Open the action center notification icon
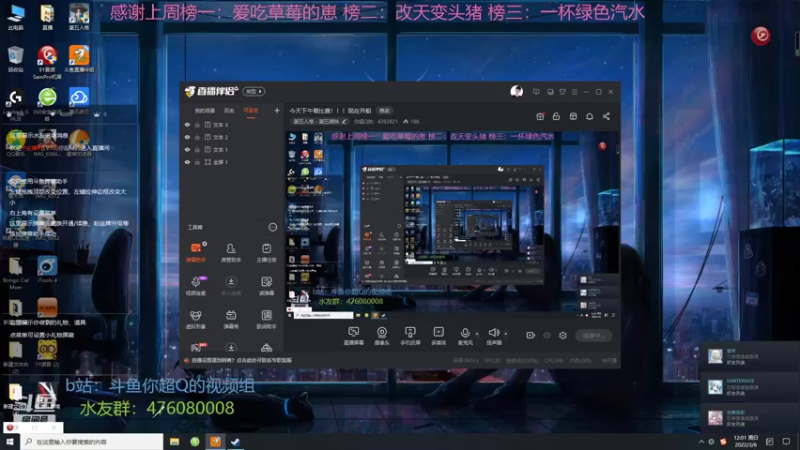 coord(786,442)
